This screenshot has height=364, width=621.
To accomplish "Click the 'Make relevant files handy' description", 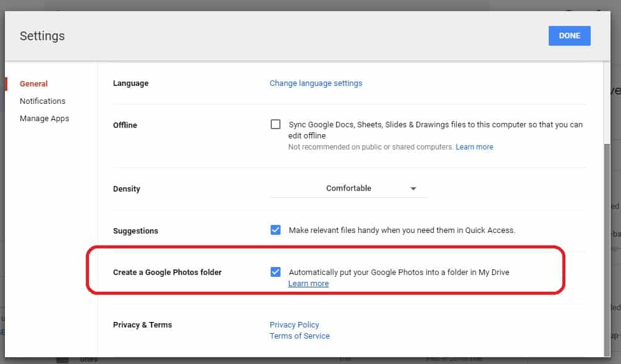I will point(402,230).
